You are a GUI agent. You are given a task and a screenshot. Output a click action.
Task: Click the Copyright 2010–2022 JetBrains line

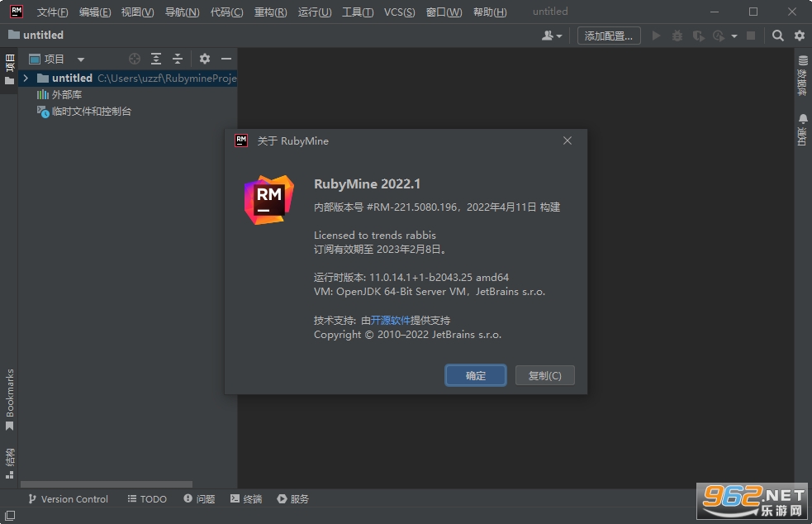(x=407, y=335)
